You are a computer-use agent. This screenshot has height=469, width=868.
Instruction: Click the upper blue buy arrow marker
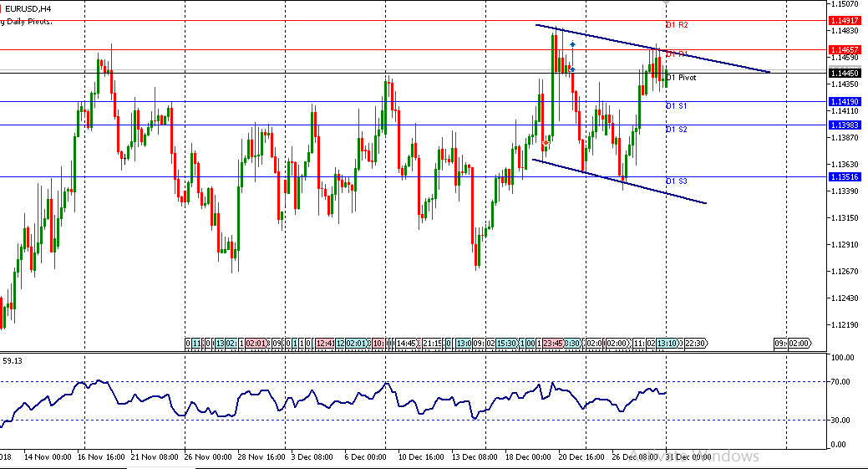coord(572,43)
